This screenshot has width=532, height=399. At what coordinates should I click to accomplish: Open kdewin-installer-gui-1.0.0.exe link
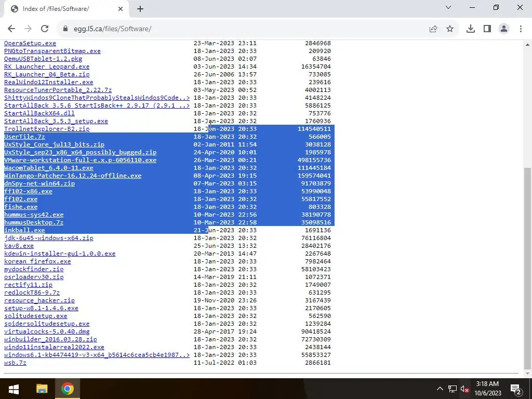60,254
